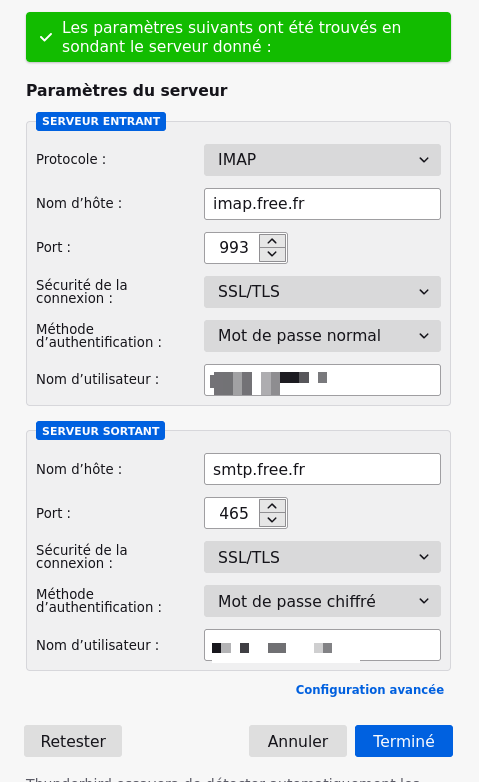
Task: Open the Mot de passe normal dropdown
Action: click(x=322, y=336)
